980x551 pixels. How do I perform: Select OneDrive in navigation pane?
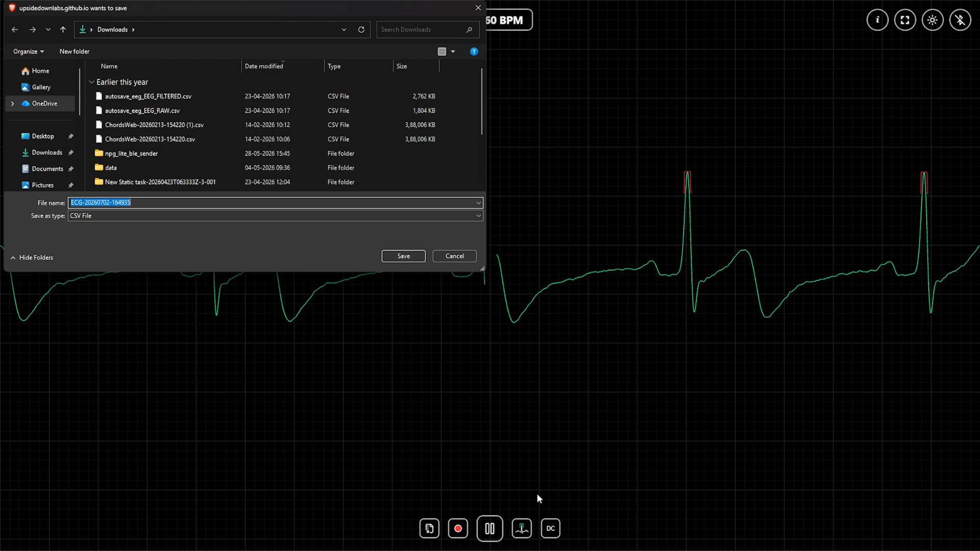click(44, 104)
